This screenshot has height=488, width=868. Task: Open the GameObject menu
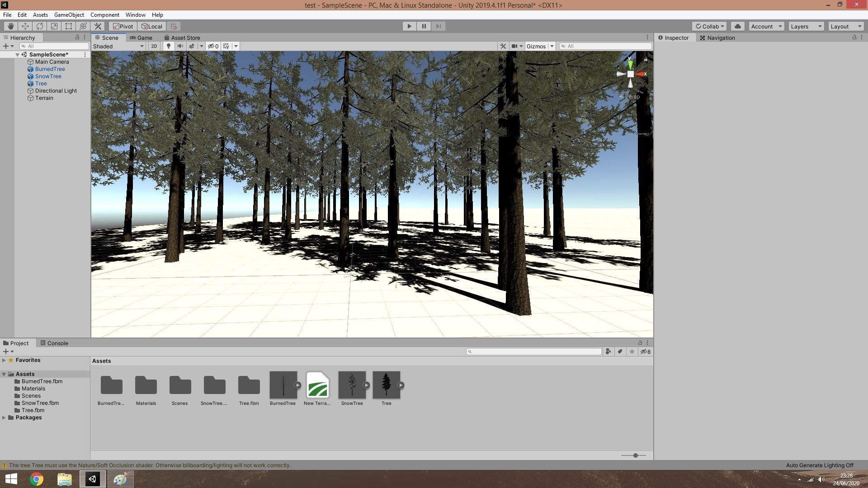tap(69, 14)
